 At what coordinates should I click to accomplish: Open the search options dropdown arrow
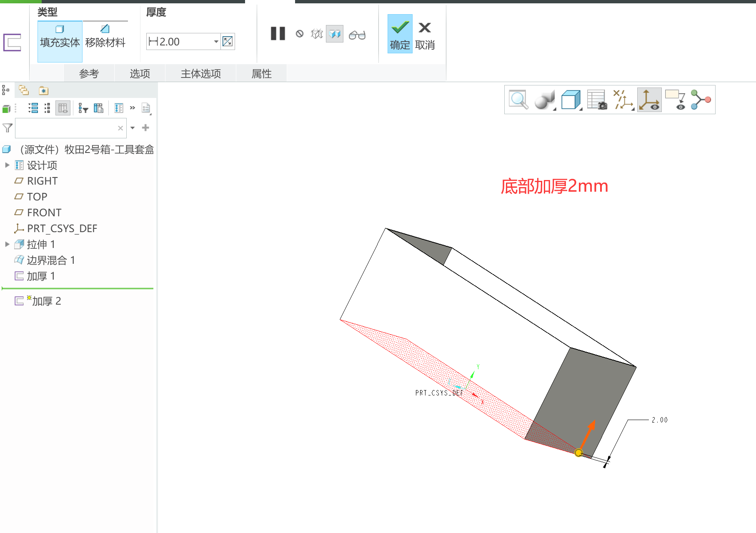point(133,128)
